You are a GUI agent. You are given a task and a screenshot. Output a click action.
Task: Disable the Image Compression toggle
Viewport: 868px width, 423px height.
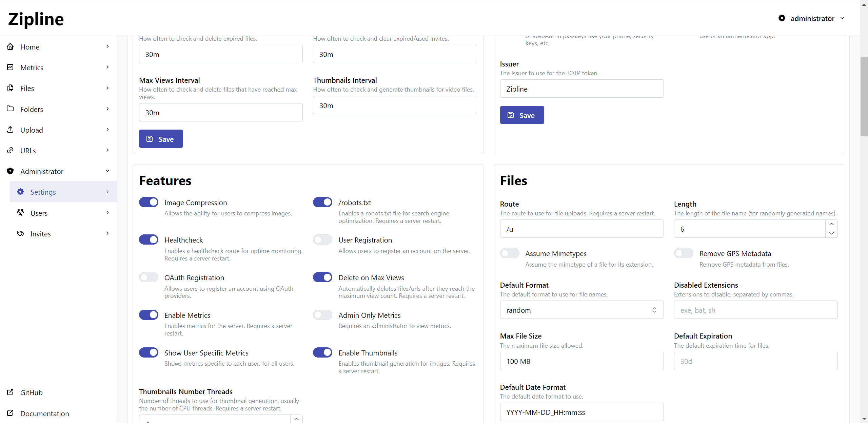[149, 202]
